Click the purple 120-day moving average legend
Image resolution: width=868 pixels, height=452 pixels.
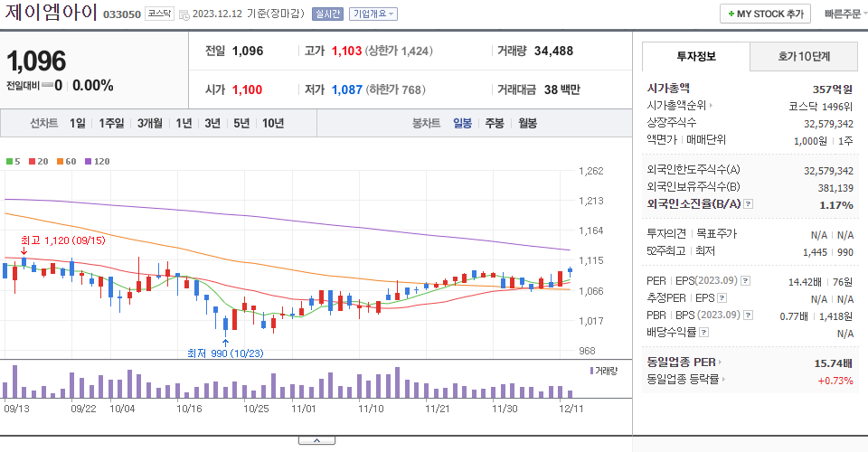[98, 162]
